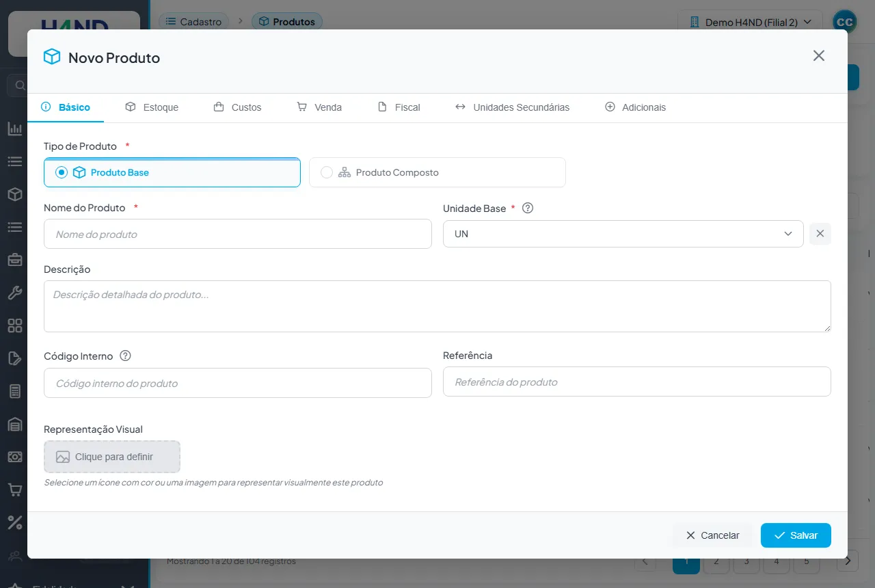The height and width of the screenshot is (588, 875).
Task: Click the percent icon in the left sidebar
Action: click(15, 522)
